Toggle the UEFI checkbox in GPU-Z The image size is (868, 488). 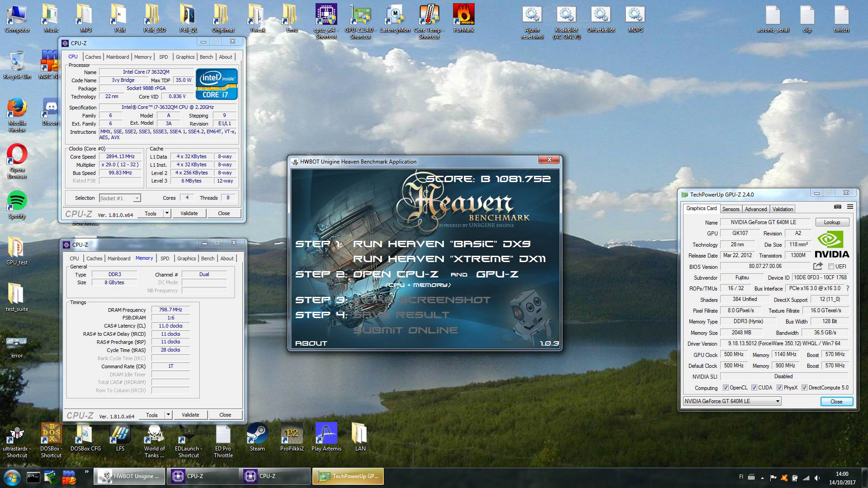831,267
